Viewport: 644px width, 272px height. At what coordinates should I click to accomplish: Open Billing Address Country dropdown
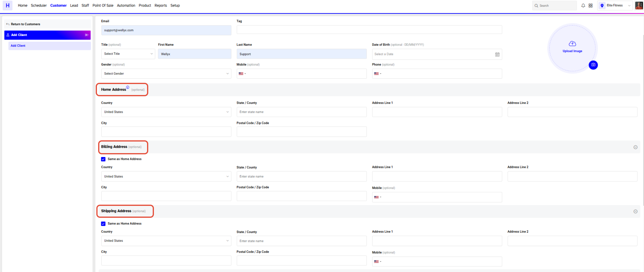click(166, 176)
